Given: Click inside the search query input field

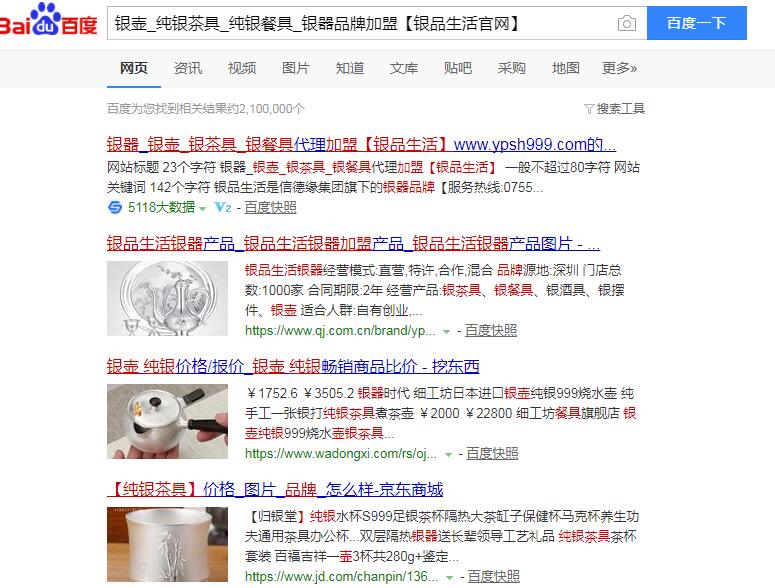Looking at the screenshot, I should 363,23.
